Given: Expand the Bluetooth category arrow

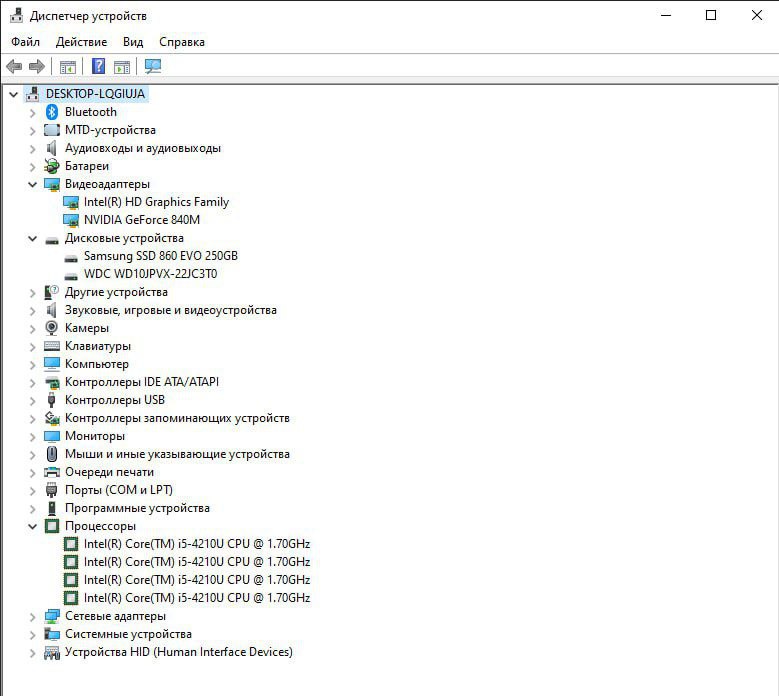Looking at the screenshot, I should click(32, 113).
